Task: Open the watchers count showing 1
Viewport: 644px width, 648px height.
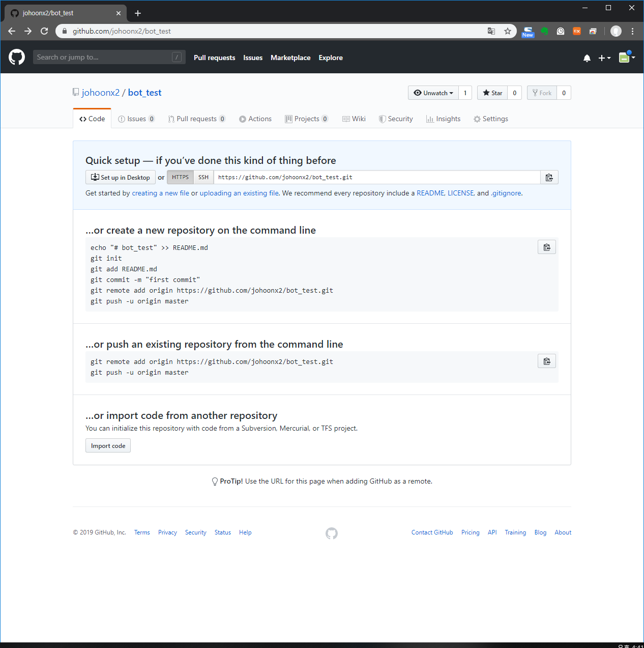Action: [465, 93]
